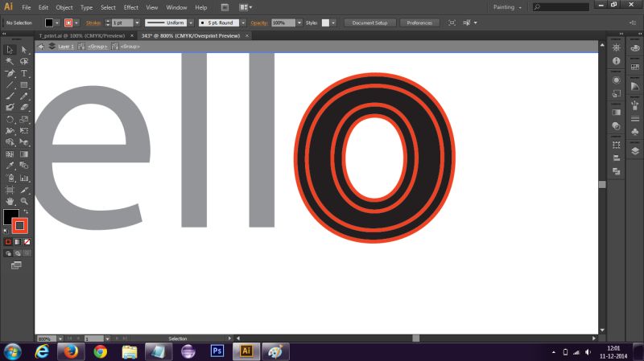Image resolution: width=644 pixels, height=361 pixels.
Task: Select the Artboard tool
Action: [x=10, y=190]
